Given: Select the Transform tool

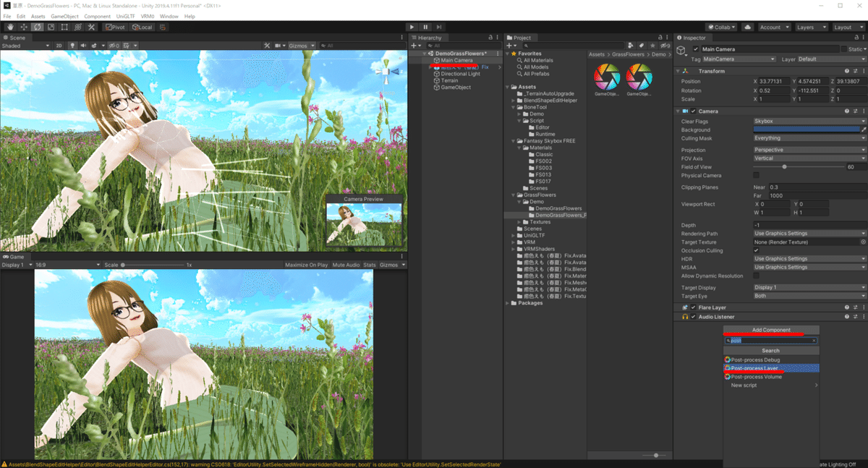Looking at the screenshot, I should (x=78, y=27).
